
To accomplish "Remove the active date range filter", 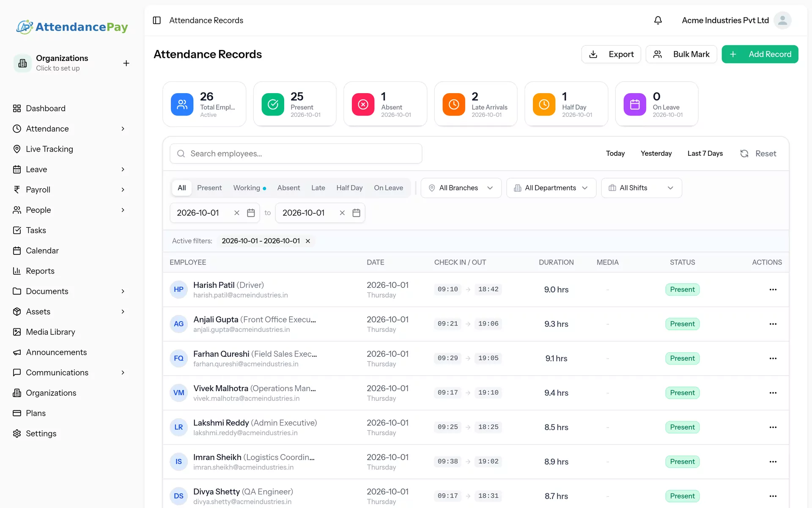I will (x=308, y=241).
